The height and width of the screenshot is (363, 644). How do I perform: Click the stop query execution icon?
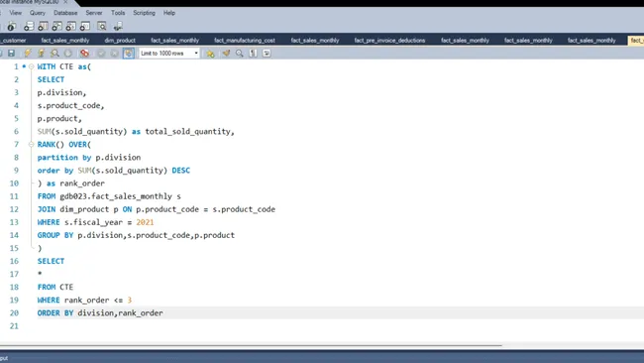(68, 53)
